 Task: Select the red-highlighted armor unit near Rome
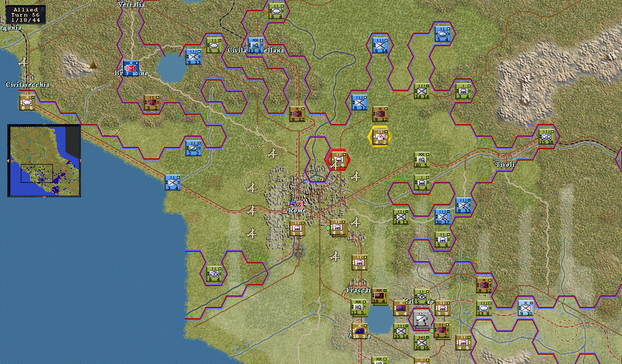(x=339, y=160)
